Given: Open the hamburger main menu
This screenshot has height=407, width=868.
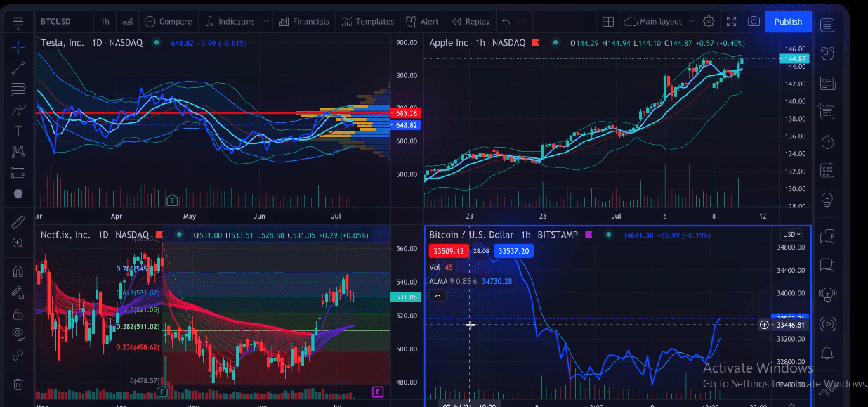Looking at the screenshot, I should coord(18,22).
